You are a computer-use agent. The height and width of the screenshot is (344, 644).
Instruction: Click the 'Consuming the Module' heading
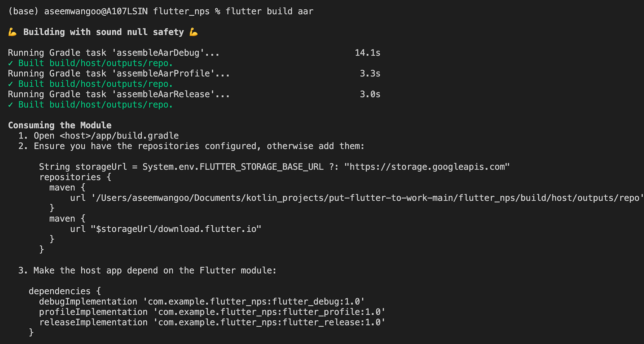tap(60, 125)
